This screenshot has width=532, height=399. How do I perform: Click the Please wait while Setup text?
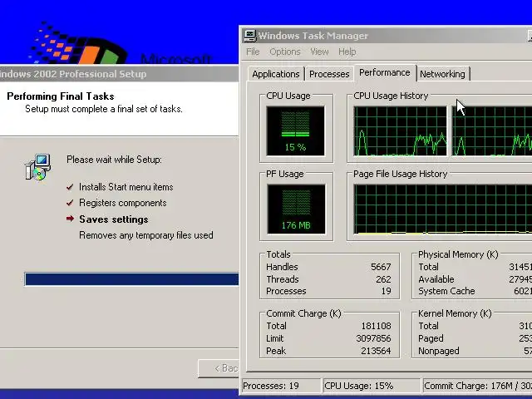point(114,160)
